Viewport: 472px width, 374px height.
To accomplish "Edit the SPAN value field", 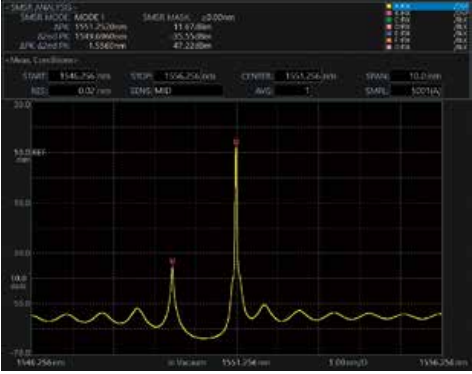I will (416, 76).
